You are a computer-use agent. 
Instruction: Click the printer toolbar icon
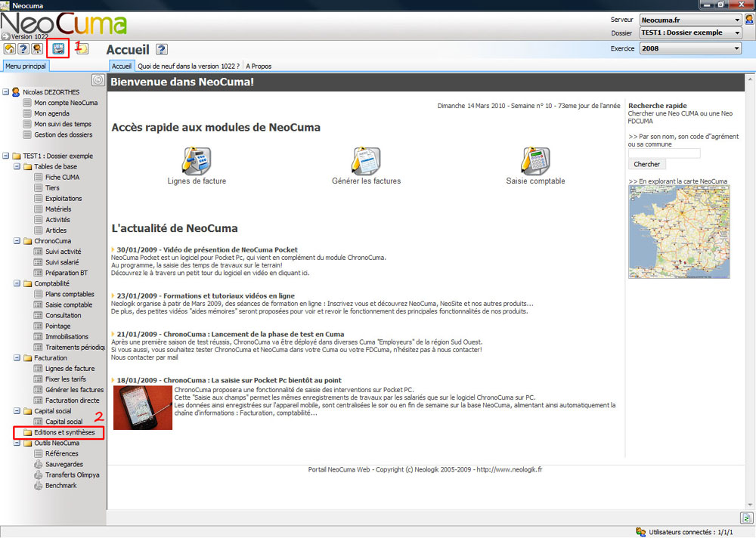click(58, 48)
